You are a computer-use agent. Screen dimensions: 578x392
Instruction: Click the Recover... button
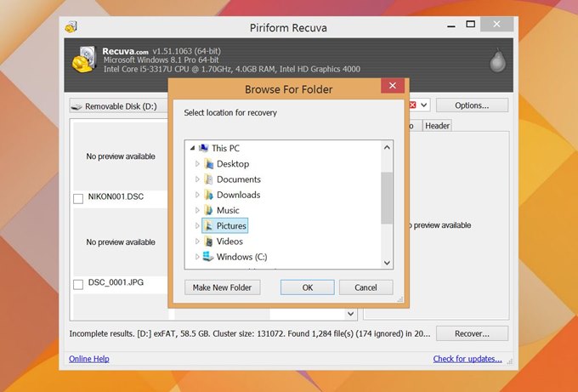472,333
